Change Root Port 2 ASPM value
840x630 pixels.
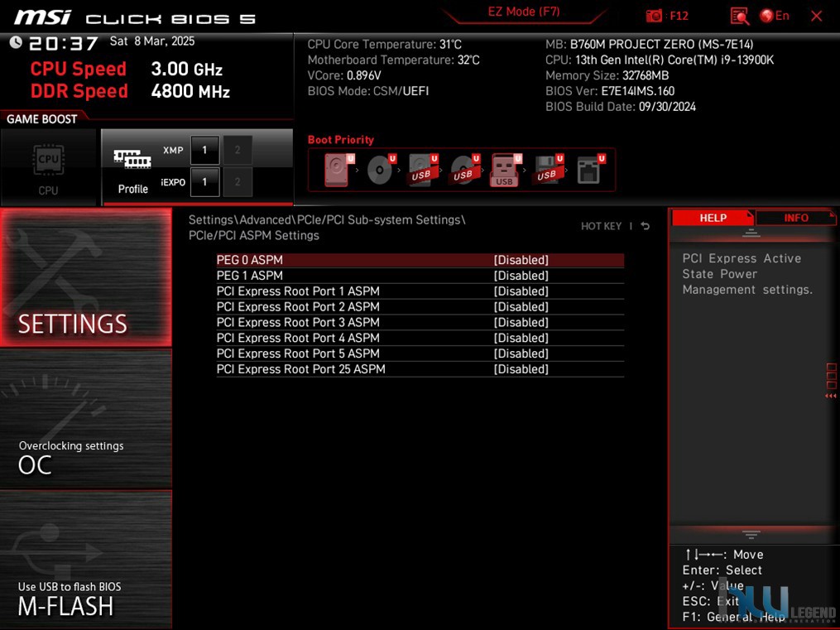point(521,306)
